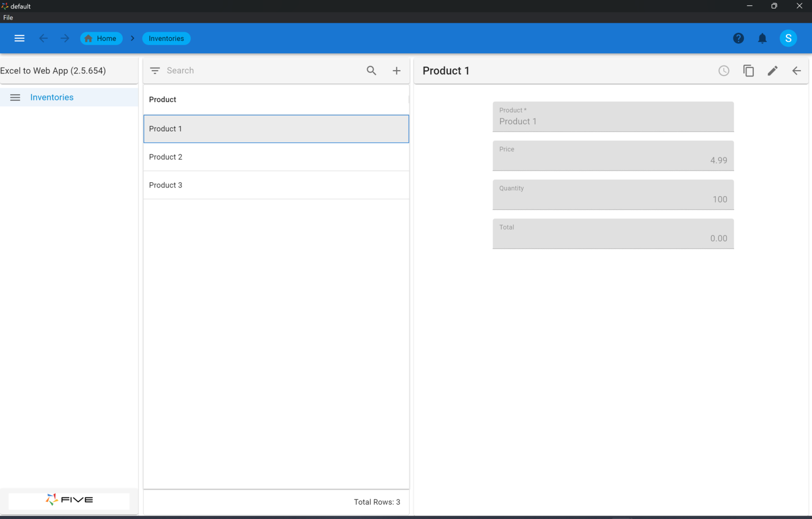Edit Product 1 with pencil icon
Image resolution: width=812 pixels, height=519 pixels.
pos(772,71)
